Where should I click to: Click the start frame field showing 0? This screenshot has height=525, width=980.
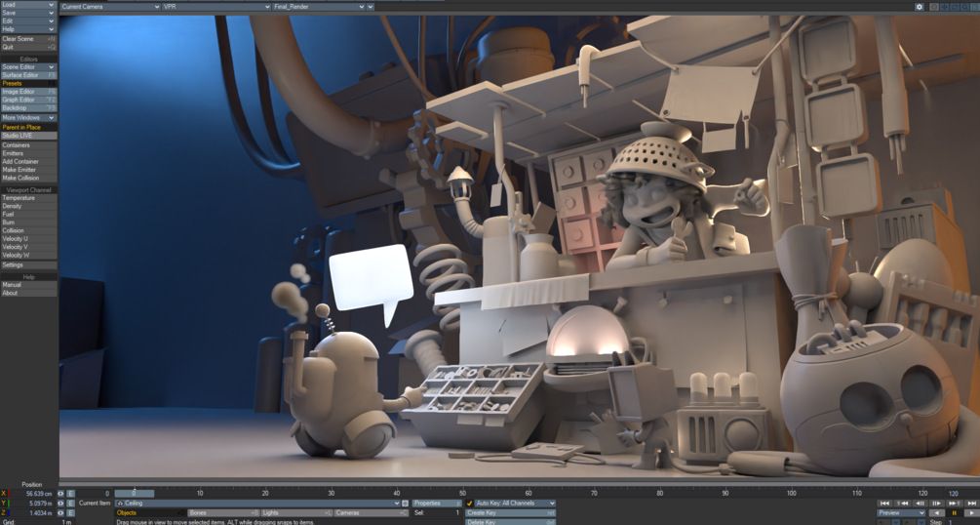pos(94,494)
